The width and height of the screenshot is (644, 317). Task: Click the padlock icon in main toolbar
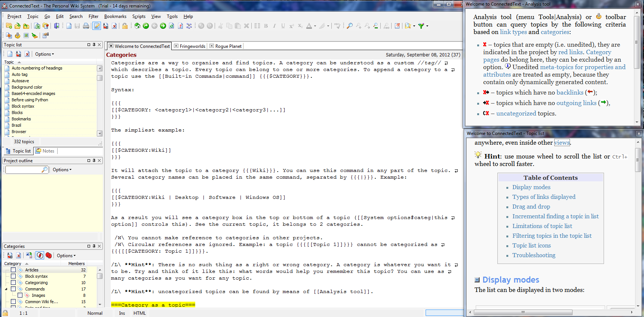125,26
